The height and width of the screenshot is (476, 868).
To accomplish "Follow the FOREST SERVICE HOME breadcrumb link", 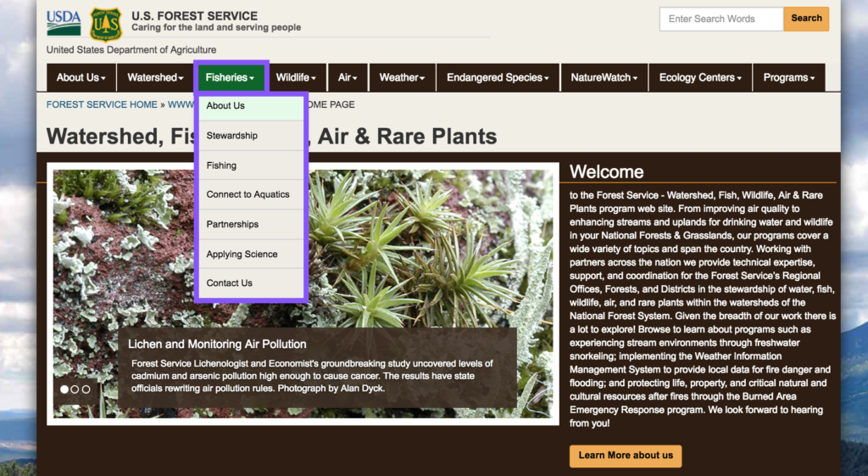I will 102,104.
